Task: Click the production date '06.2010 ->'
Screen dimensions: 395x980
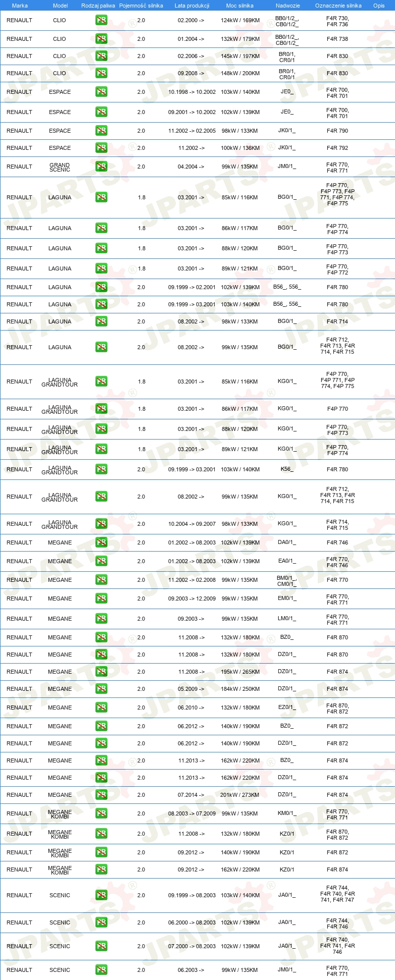Action: tap(191, 707)
